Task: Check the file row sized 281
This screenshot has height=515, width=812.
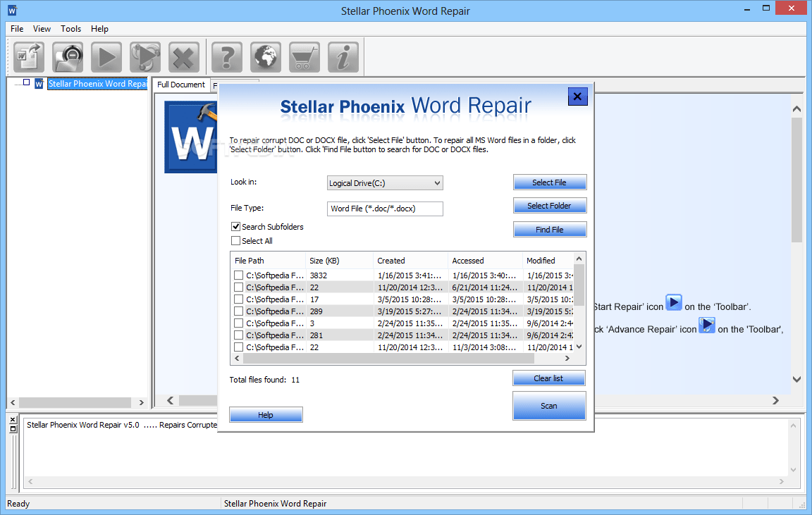Action: (x=238, y=335)
